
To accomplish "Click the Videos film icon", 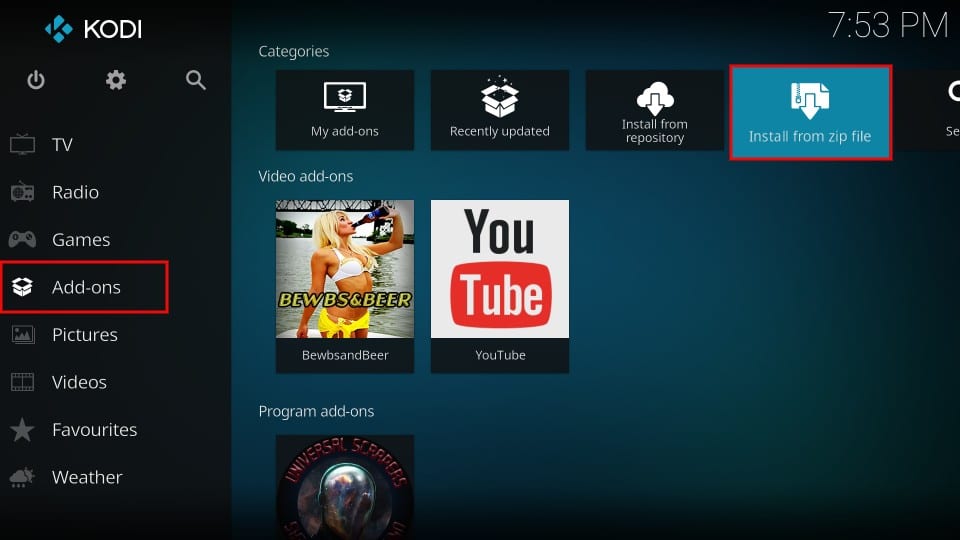I will [x=23, y=382].
